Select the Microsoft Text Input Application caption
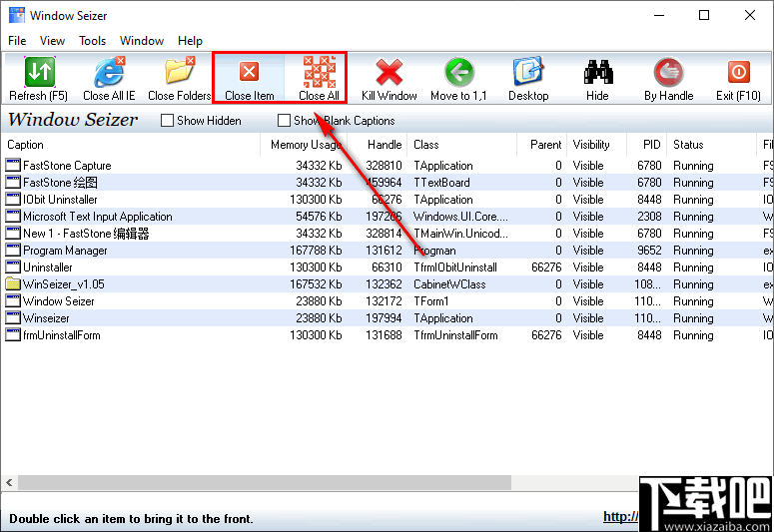Screen dimensions: 774x532 98,217
